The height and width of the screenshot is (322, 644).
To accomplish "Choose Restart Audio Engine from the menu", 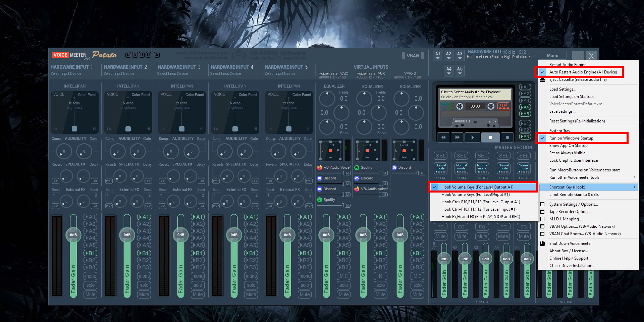I will pyautogui.click(x=568, y=65).
